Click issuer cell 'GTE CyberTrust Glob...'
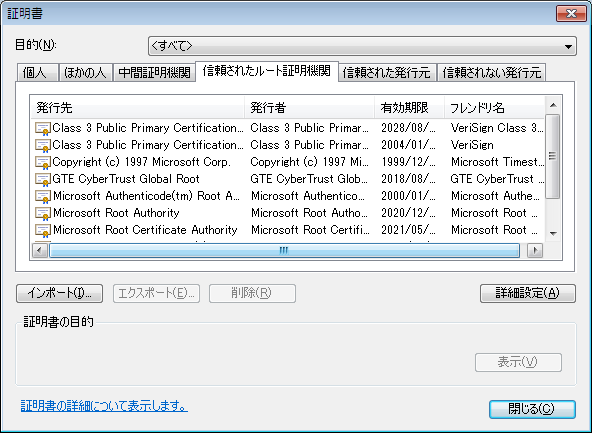The height and width of the screenshot is (433, 592). tap(309, 179)
